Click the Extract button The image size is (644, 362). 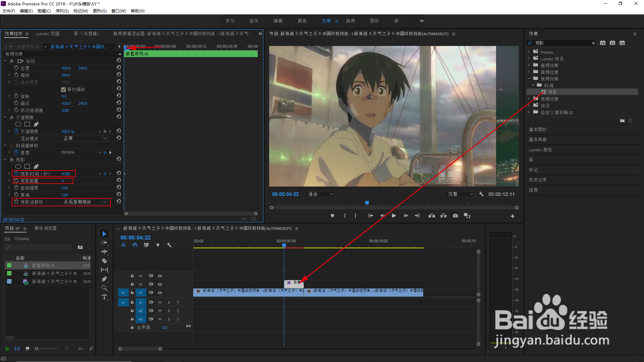443,216
